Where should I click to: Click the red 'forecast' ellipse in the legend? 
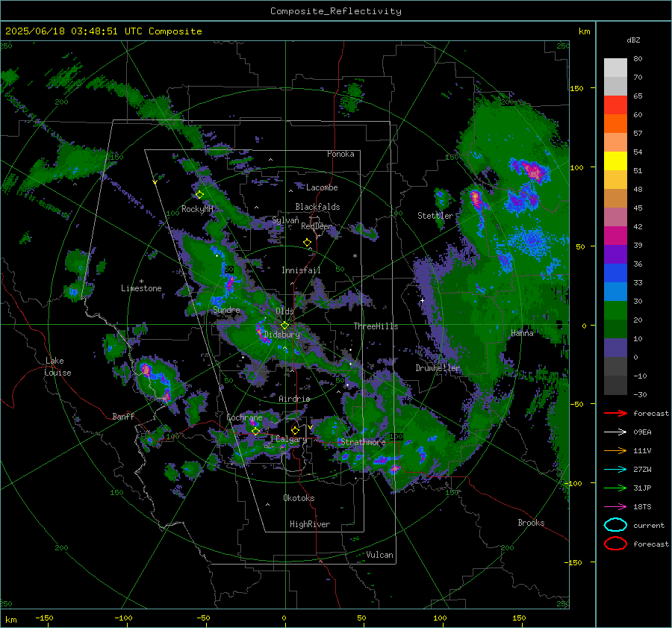coord(615,544)
